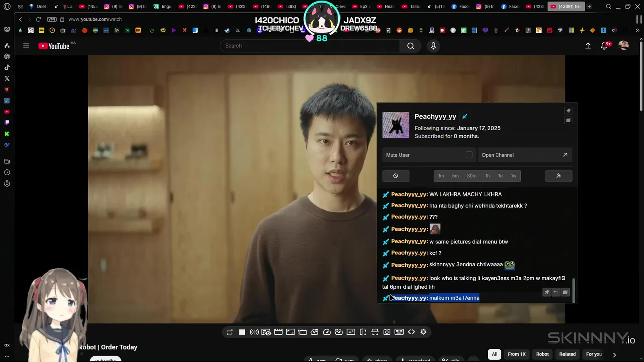Search tabs with top-right magnifier

tap(609, 6)
